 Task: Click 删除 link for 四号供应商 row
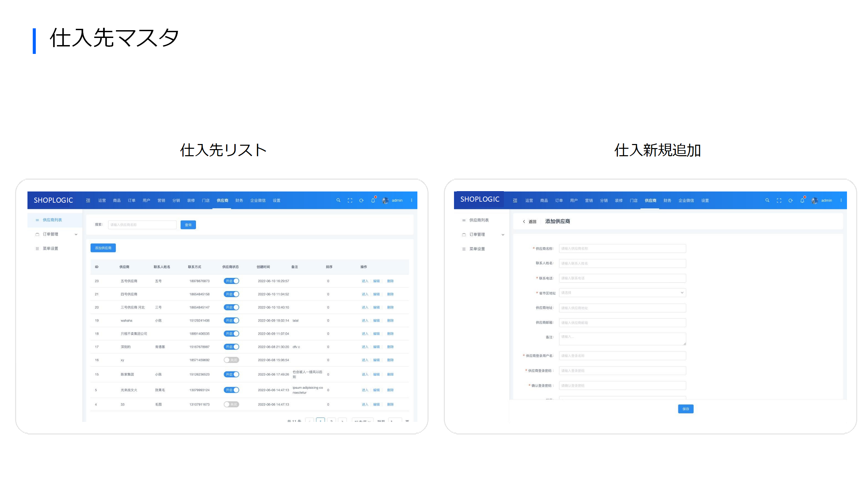point(390,294)
